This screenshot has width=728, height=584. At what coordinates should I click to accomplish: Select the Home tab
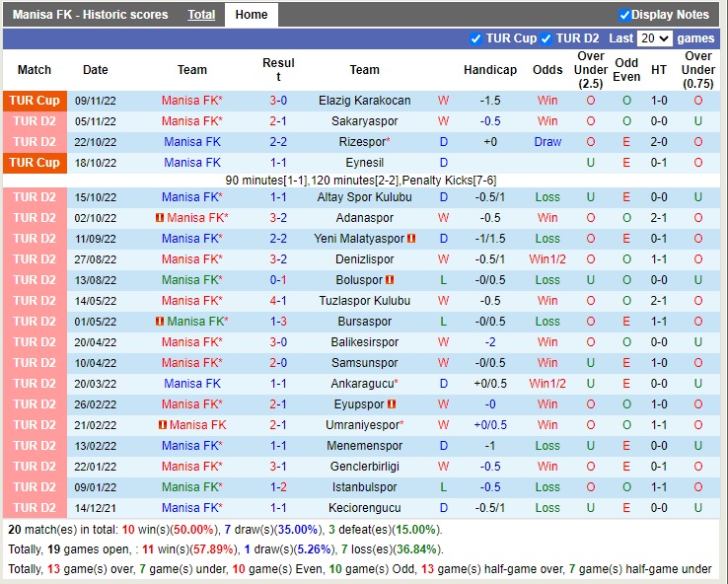[252, 15]
